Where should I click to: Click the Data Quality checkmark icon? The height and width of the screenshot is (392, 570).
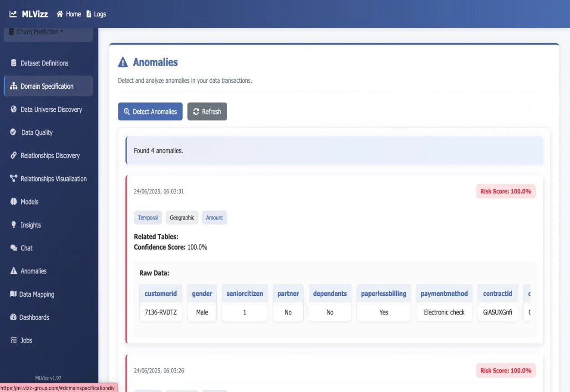[13, 132]
